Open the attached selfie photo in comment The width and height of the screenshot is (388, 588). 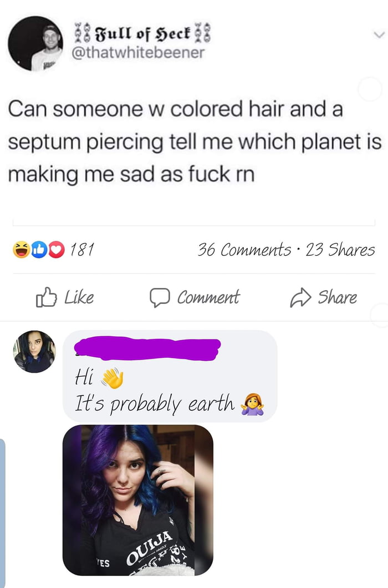point(138,500)
